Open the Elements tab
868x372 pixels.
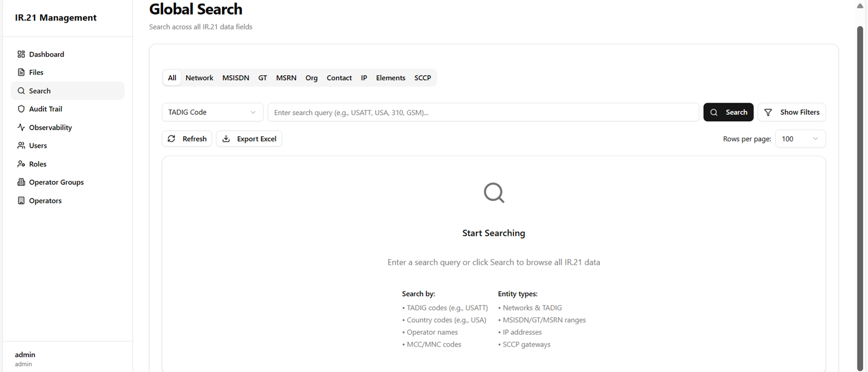point(391,78)
